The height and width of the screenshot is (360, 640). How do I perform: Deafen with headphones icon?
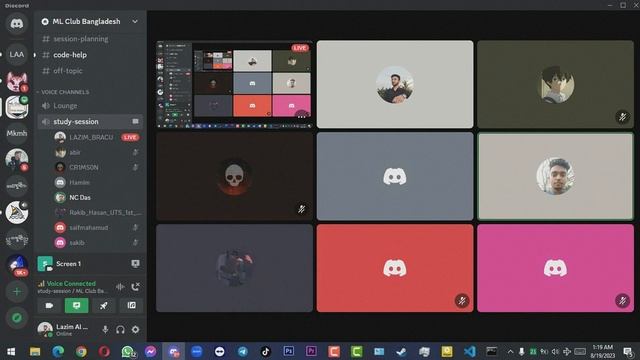(120, 329)
